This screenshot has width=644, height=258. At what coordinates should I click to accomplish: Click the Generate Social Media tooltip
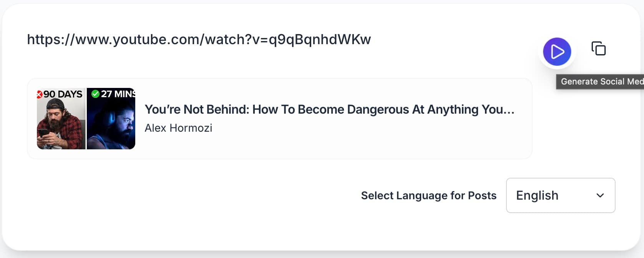point(599,81)
